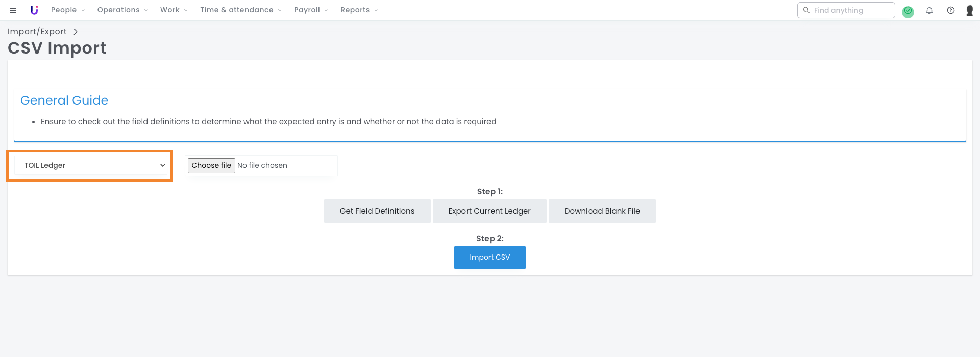
Task: Open the user profile avatar
Action: (x=970, y=10)
